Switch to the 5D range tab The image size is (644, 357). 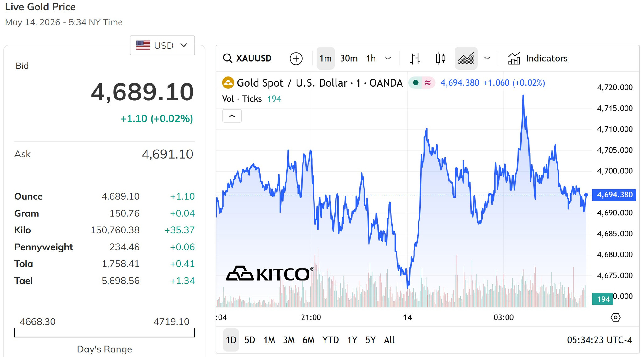pos(250,340)
